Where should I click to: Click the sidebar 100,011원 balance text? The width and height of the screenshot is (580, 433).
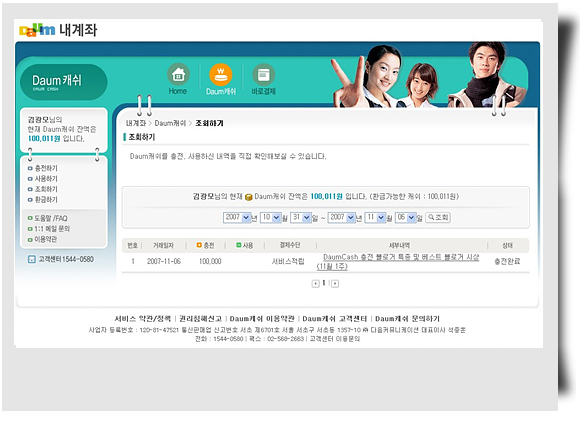44,139
